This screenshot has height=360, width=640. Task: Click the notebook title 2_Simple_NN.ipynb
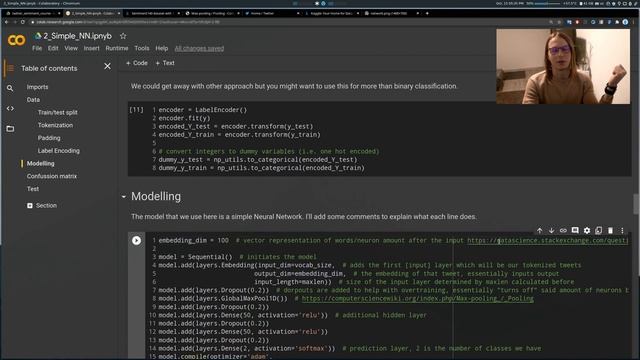78,36
